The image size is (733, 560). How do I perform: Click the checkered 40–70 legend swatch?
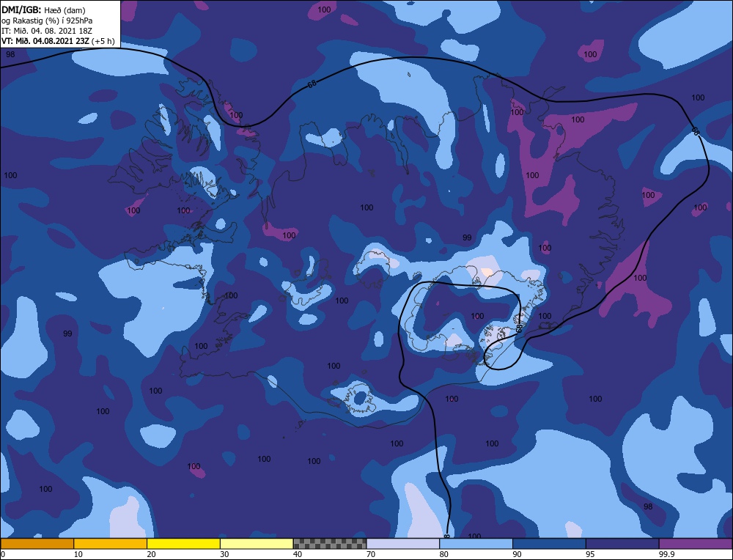[330, 544]
